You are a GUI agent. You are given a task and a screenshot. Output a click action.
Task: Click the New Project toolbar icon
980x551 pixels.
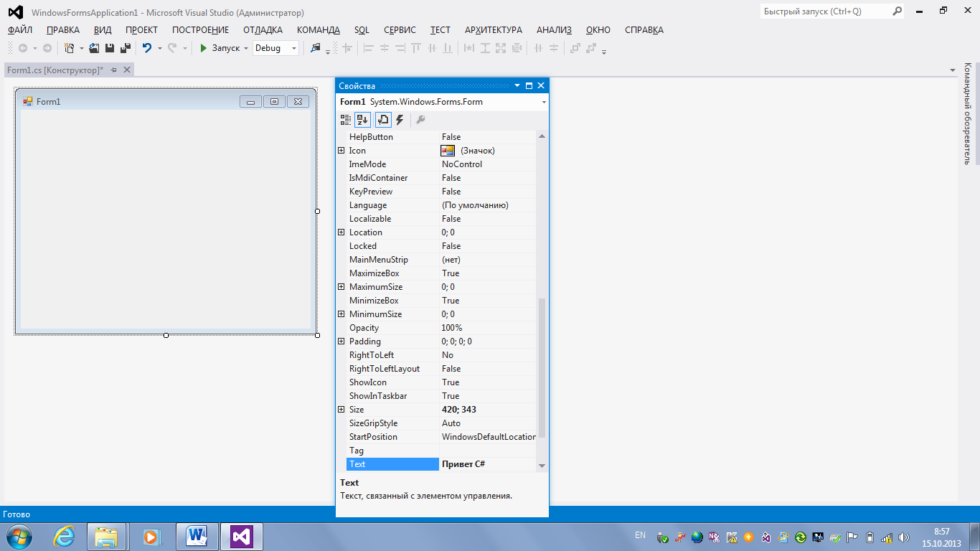click(70, 48)
